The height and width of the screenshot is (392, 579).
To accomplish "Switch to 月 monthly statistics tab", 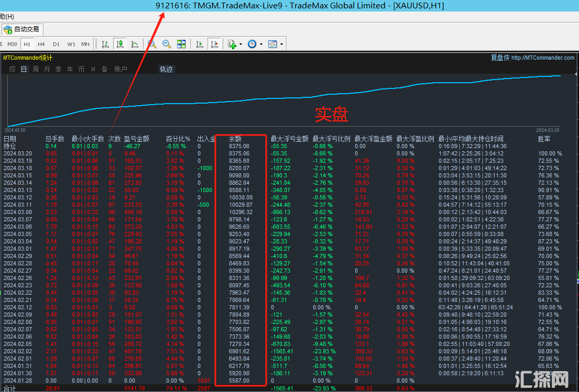I will [x=47, y=69].
